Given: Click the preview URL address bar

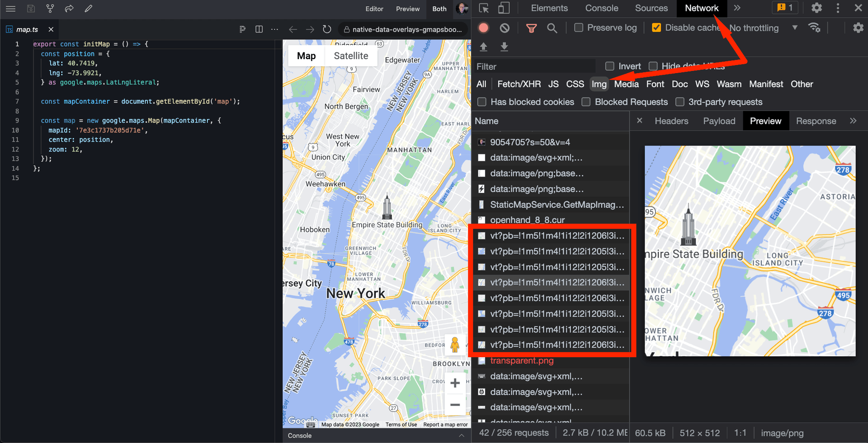Looking at the screenshot, I should click(403, 29).
